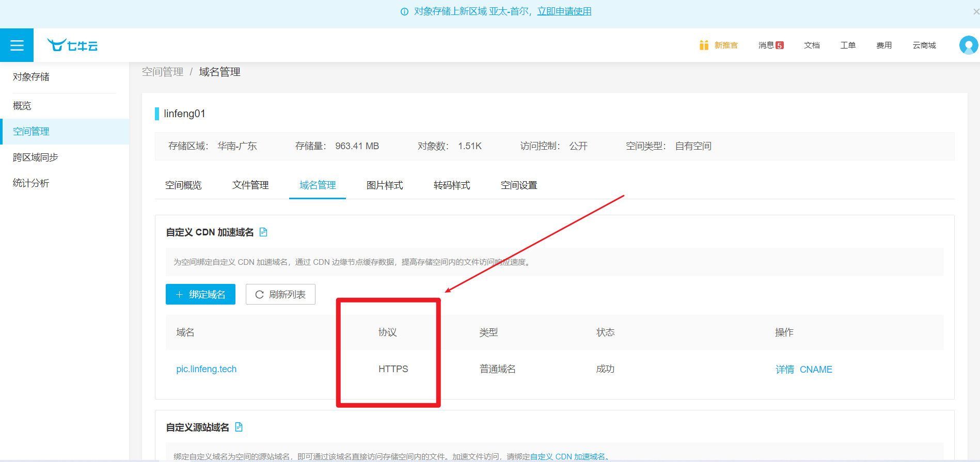Open the document icon beside 自定义 CDN 加速域名
Screen dimensions: 980x462
[x=263, y=232]
